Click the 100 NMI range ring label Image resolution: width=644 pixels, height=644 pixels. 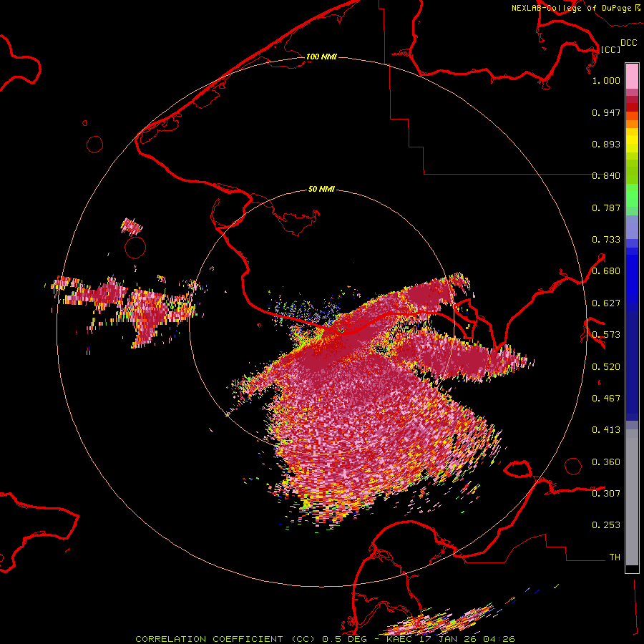point(321,57)
